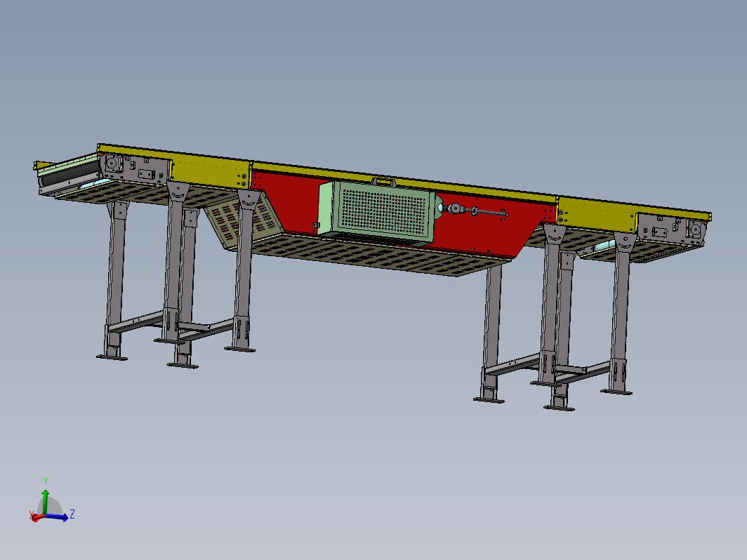Click the red X axis of the triad

click(x=37, y=517)
